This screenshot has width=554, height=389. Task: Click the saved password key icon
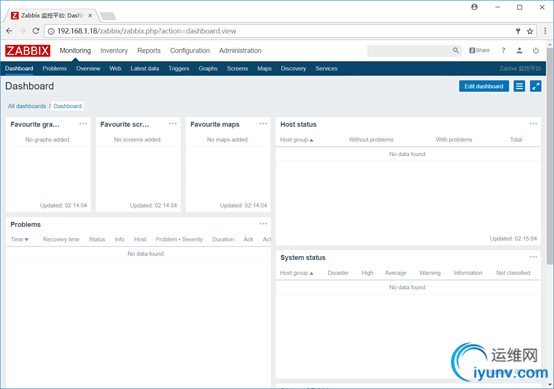coord(518,31)
